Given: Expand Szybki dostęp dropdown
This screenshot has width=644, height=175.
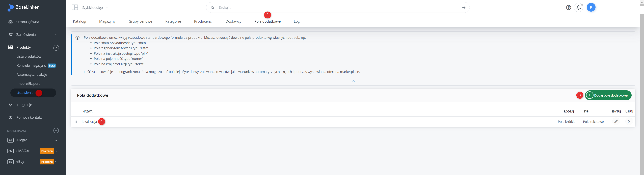Looking at the screenshot, I should tap(95, 8).
